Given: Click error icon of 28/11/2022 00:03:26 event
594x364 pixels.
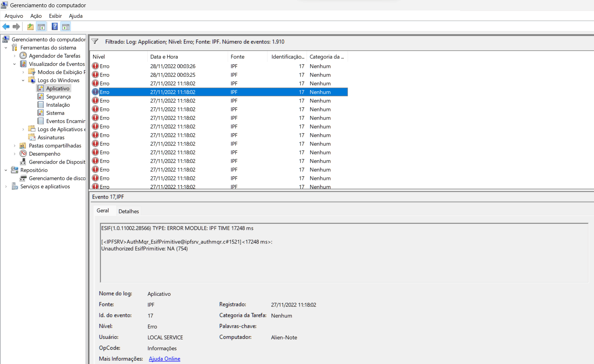Looking at the screenshot, I should [95, 66].
